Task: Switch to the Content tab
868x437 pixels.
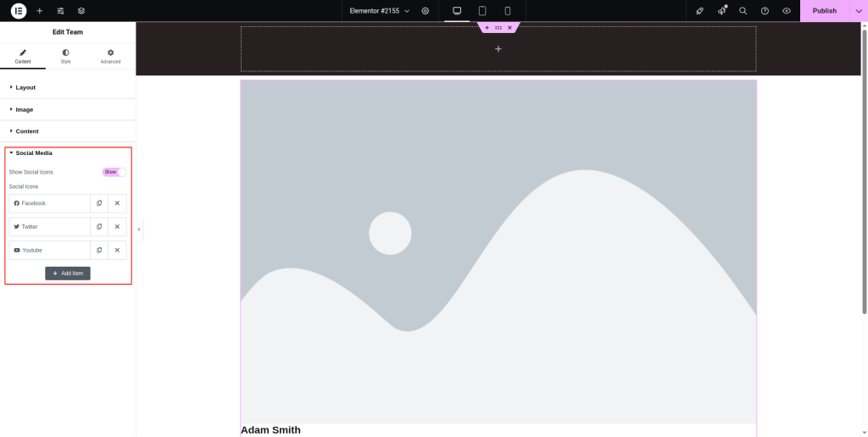Action: 23,57
